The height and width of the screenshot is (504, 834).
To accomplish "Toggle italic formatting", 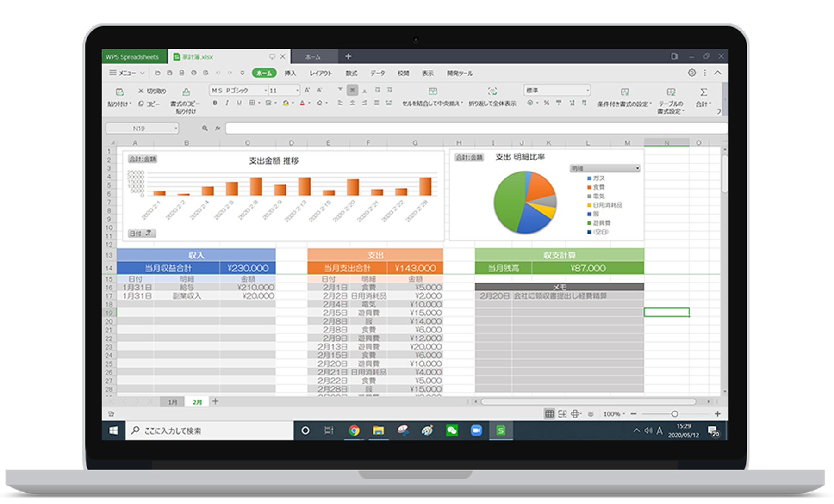I will click(x=227, y=103).
